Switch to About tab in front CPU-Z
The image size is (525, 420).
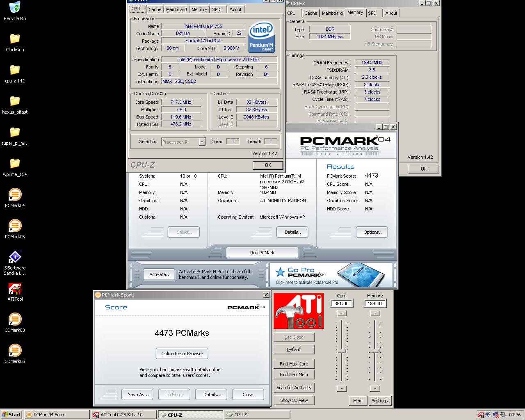[x=235, y=9]
